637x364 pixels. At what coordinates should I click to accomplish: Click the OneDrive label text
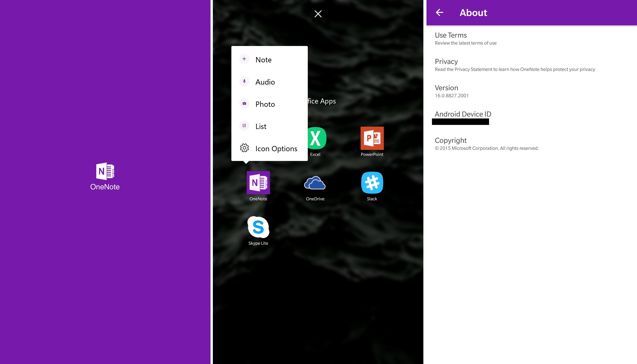click(x=315, y=199)
